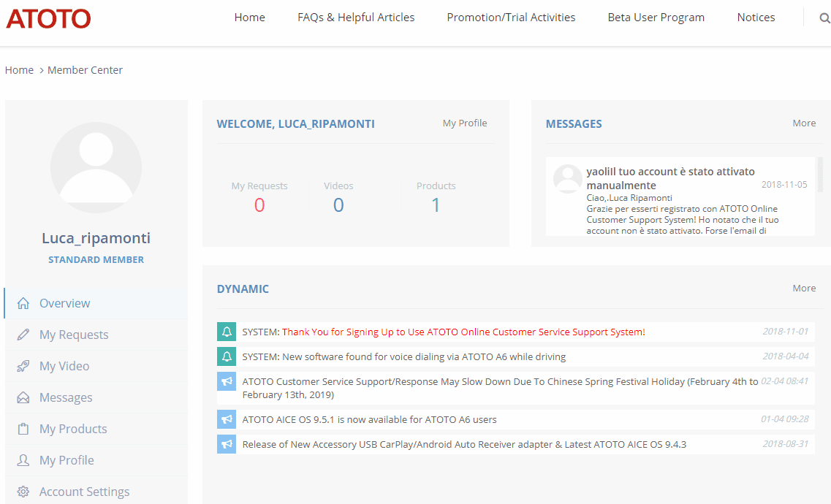Click the My Products clipboard icon
The height and width of the screenshot is (504, 831).
(x=23, y=429)
